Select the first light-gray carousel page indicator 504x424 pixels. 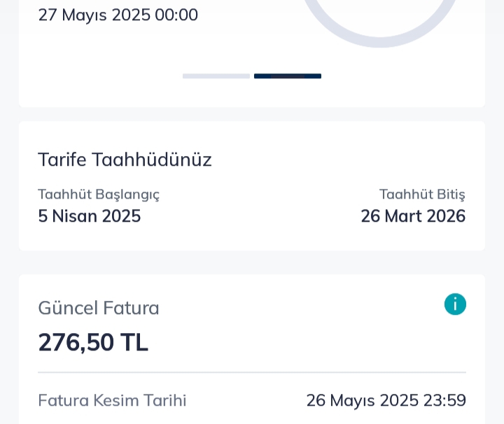(x=216, y=76)
